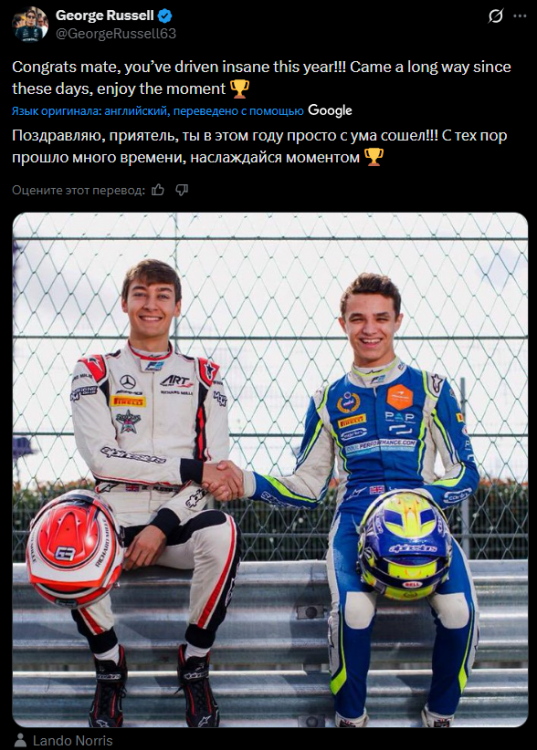Image resolution: width=537 pixels, height=750 pixels.
Task: Click the 'Оцените этот перевод' label
Action: (78, 190)
